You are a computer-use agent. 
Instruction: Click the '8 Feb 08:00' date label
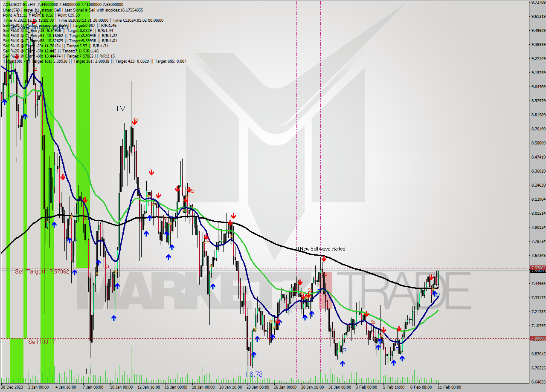[421, 387]
